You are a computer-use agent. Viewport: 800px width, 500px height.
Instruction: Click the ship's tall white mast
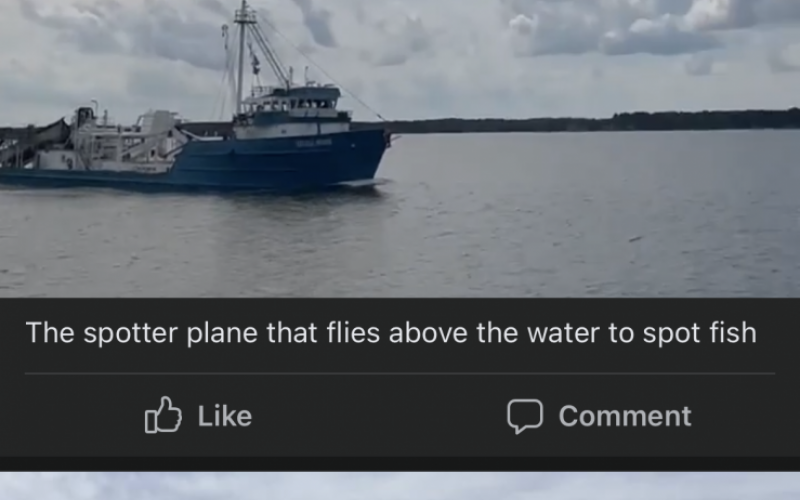click(241, 59)
